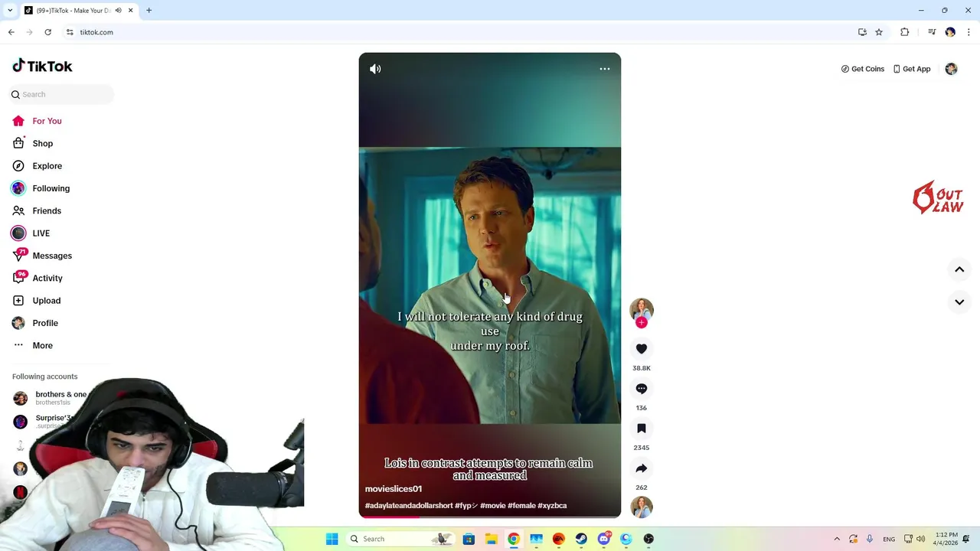Go back in the browser

coord(11,32)
